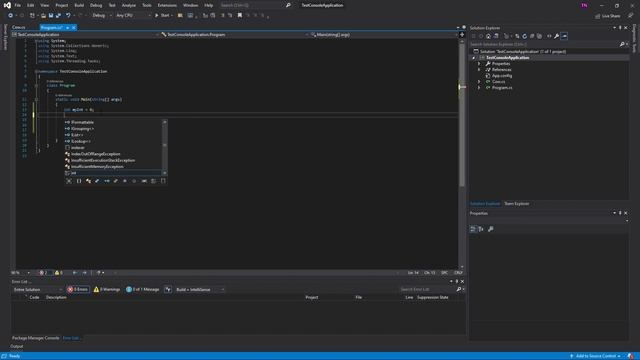Open the Visual Studio search magnifier icon
640x360 pixels.
pyautogui.click(x=288, y=5)
